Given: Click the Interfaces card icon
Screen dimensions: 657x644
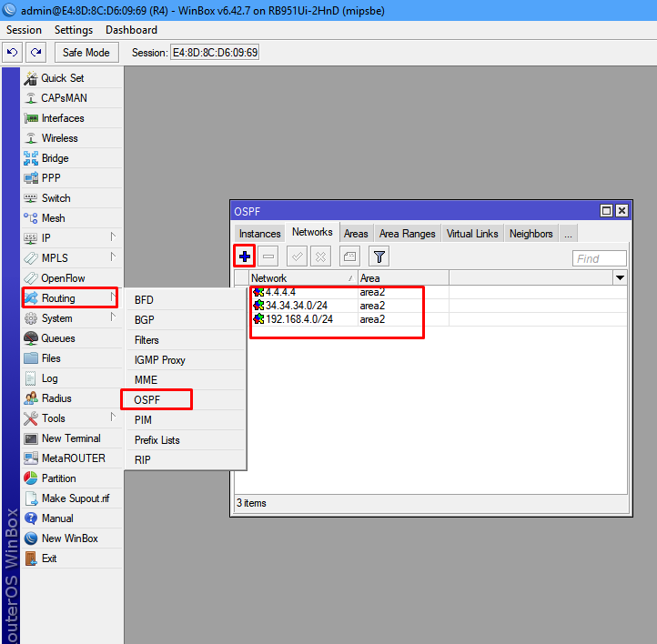Looking at the screenshot, I should click(31, 118).
